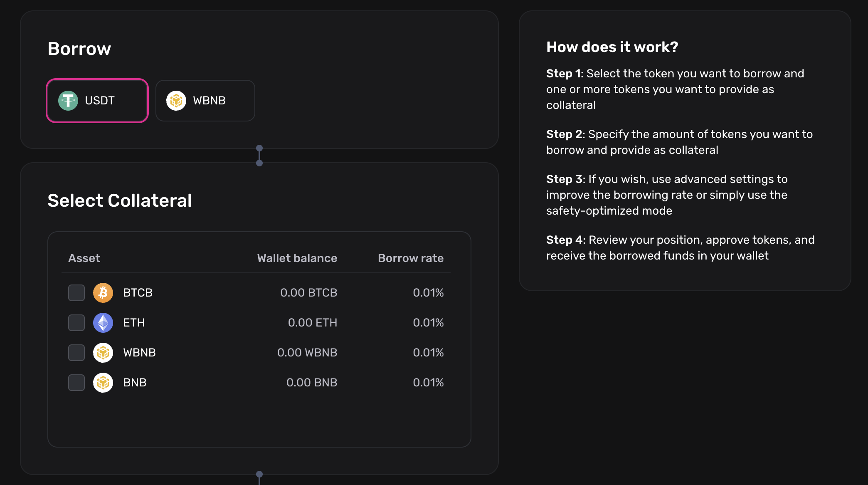
Task: Select USDT as the token to borrow
Action: coord(96,100)
